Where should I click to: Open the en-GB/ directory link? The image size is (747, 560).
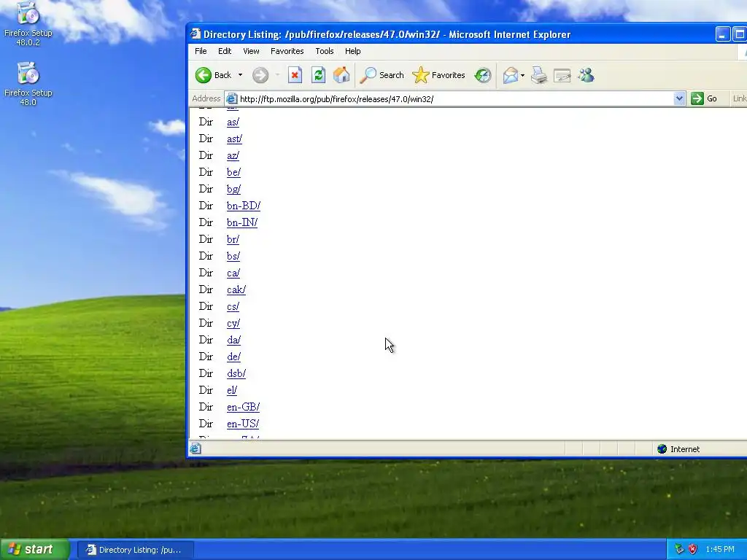pyautogui.click(x=243, y=407)
